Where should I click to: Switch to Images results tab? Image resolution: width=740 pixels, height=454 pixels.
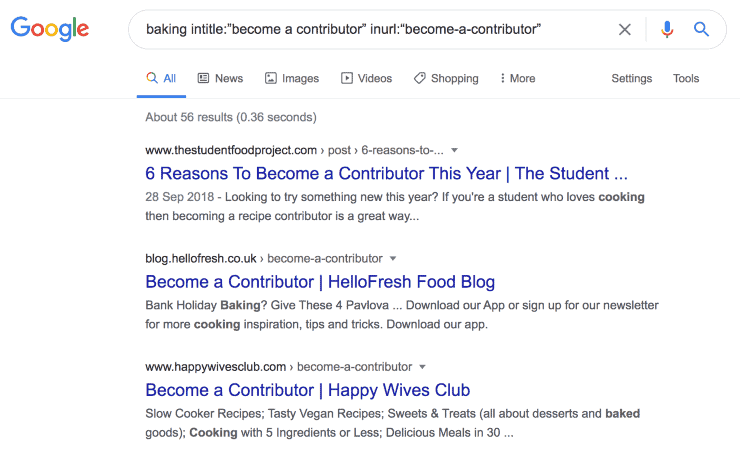(292, 78)
